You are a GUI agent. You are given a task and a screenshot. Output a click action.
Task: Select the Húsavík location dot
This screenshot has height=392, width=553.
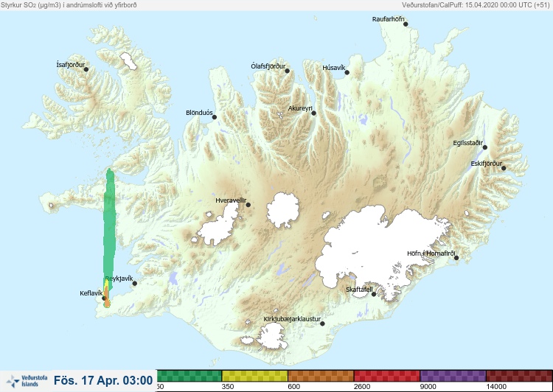[347, 72]
